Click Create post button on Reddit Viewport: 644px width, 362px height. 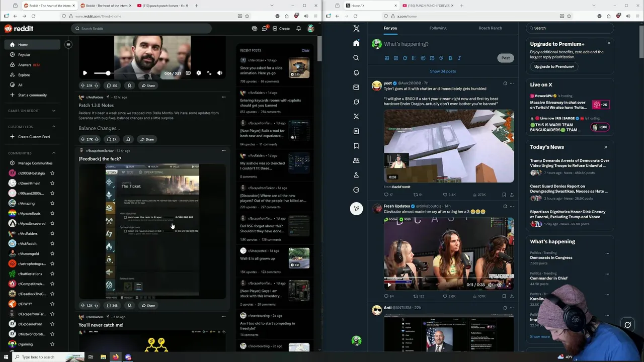(x=281, y=29)
